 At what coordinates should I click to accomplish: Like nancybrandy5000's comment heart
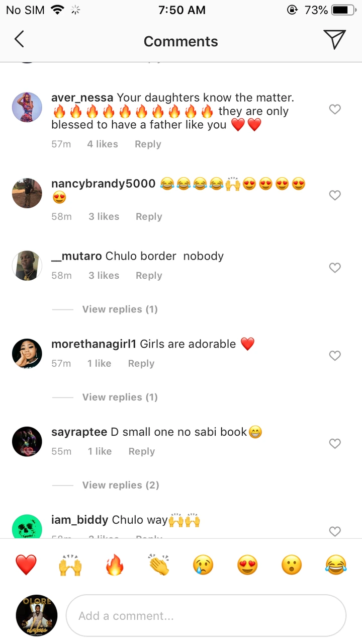pos(335,195)
